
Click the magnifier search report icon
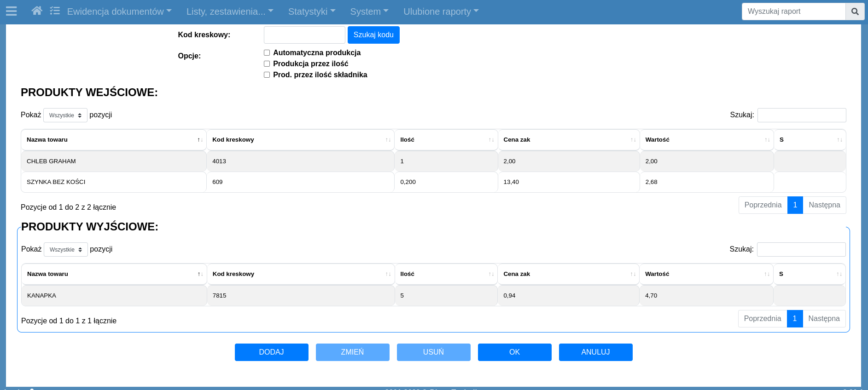point(855,11)
